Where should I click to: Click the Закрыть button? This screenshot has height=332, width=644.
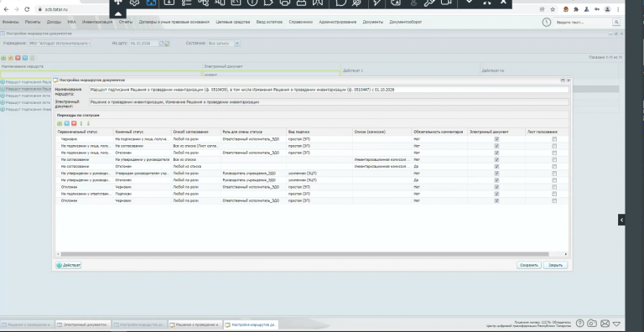555,266
